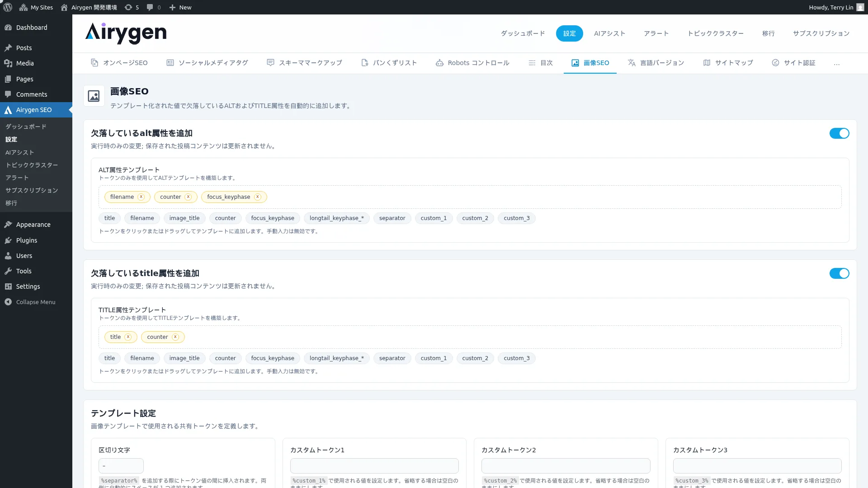The height and width of the screenshot is (488, 868).
Task: Click Collapse Menu in the sidebar
Action: (x=36, y=302)
